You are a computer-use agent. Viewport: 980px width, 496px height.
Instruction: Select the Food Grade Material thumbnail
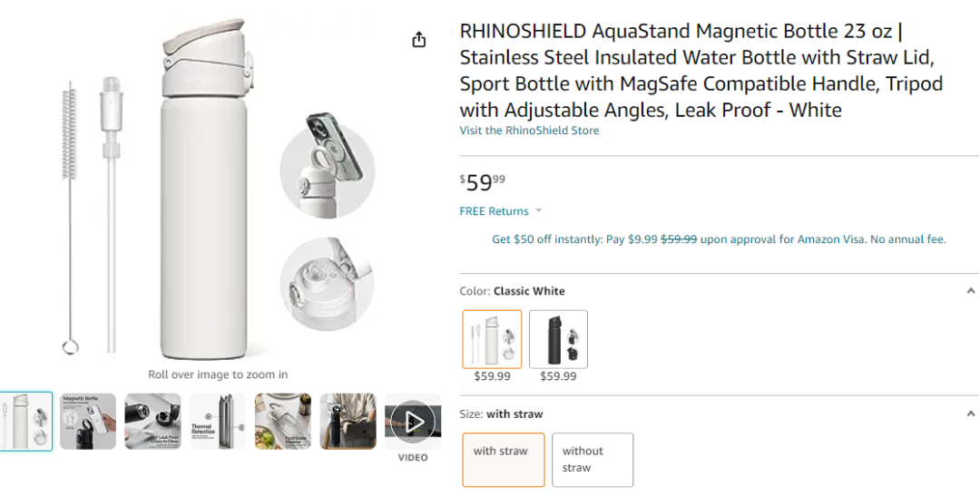tap(283, 422)
